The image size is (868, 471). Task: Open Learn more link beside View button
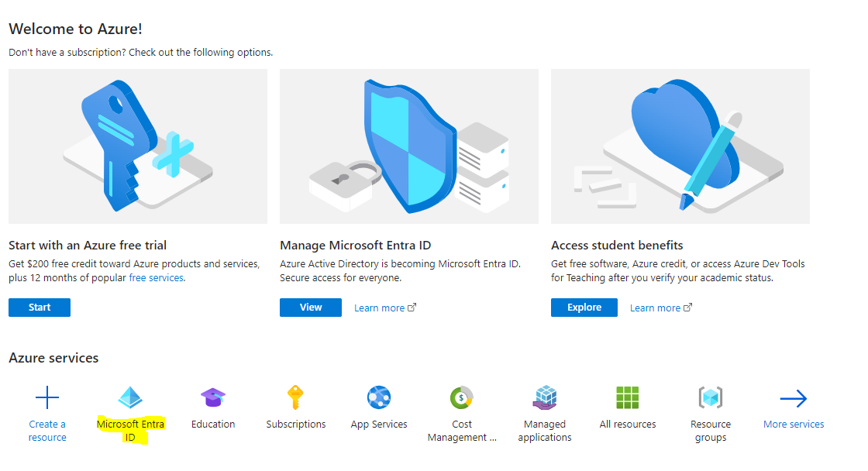384,308
